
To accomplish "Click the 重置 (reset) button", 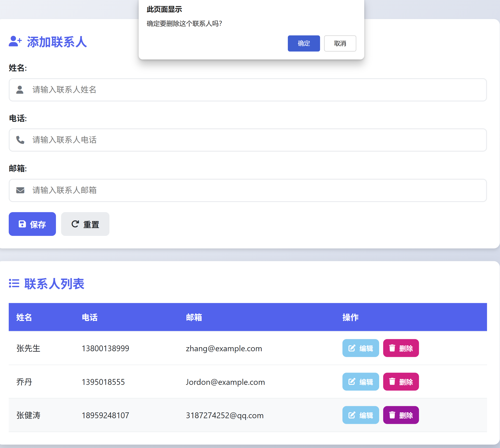I will click(85, 224).
